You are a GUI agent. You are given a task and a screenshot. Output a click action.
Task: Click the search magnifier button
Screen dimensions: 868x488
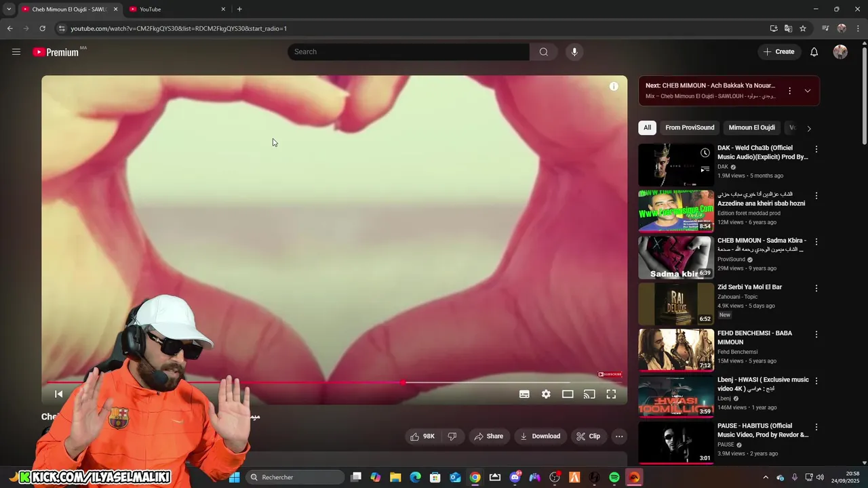(x=543, y=52)
